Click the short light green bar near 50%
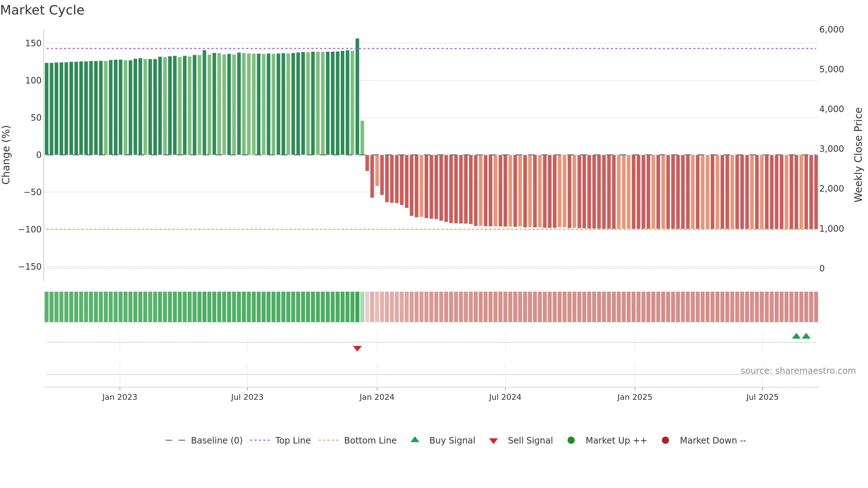The image size is (868, 488). (362, 138)
